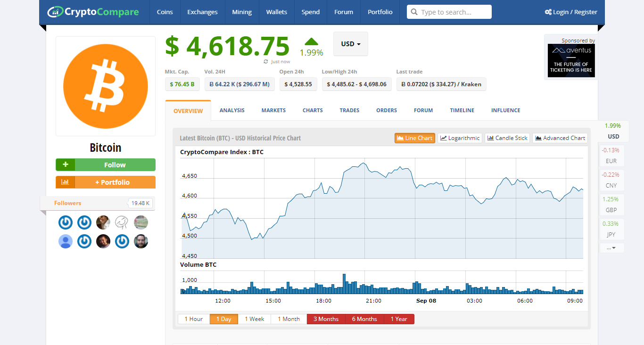This screenshot has height=345, width=644.
Task: Click the Sep 08 date marker on chart
Action: [x=426, y=301]
